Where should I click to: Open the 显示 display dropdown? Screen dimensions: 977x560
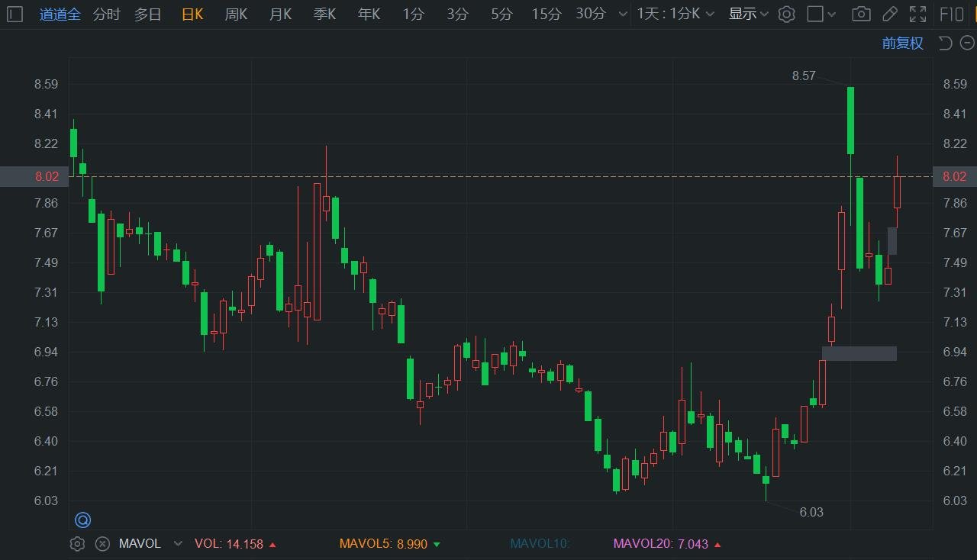(x=748, y=14)
